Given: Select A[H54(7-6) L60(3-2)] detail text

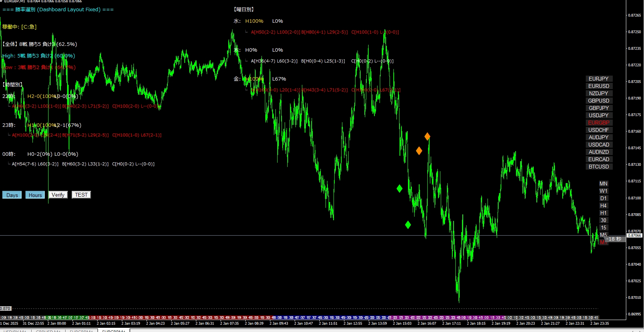Looking at the screenshot, I should pyautogui.click(x=35, y=164).
